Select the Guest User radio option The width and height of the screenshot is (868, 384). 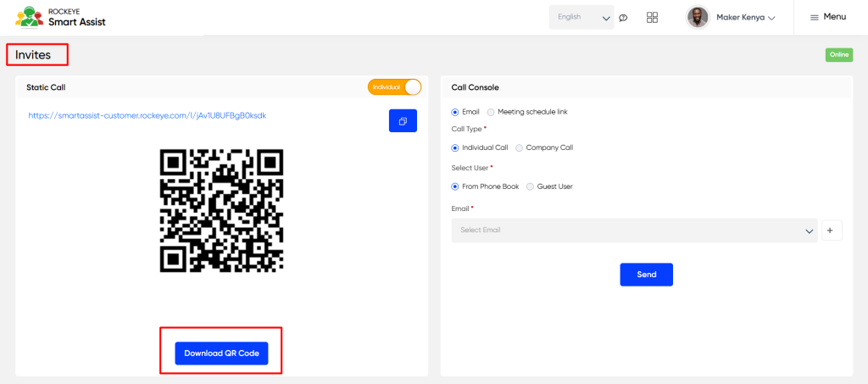coord(530,186)
